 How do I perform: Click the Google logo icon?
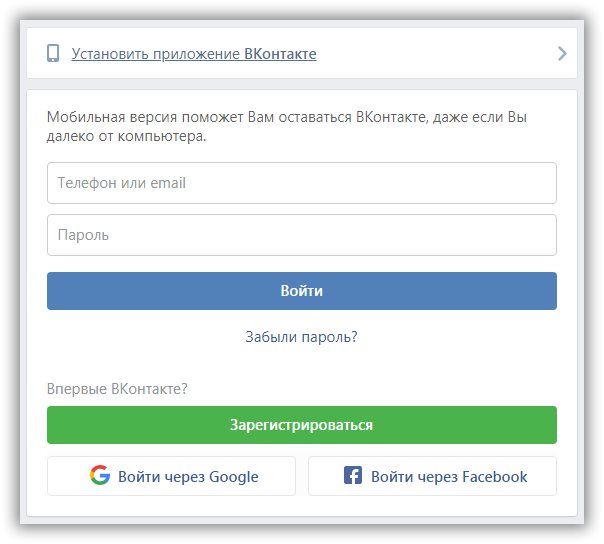click(x=99, y=476)
